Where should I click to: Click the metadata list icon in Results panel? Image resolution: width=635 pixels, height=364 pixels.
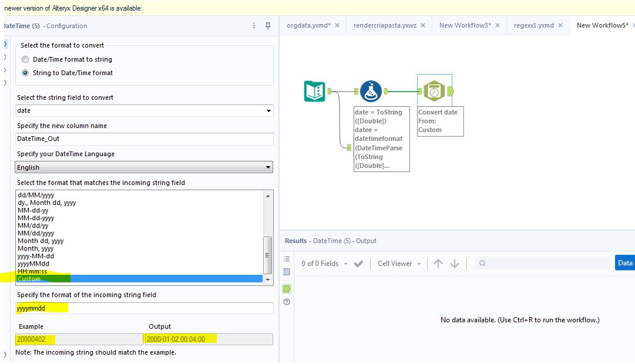tap(286, 258)
